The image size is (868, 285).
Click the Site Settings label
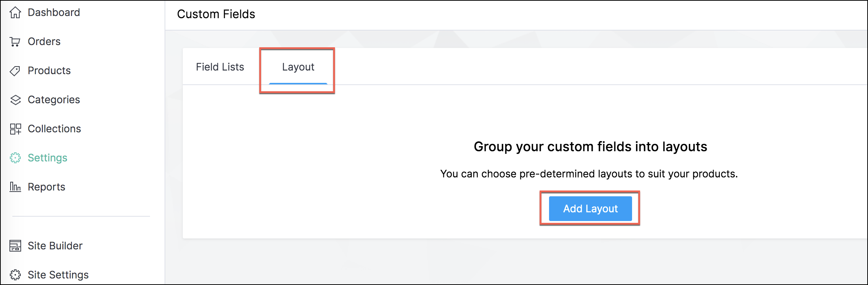pos(58,275)
